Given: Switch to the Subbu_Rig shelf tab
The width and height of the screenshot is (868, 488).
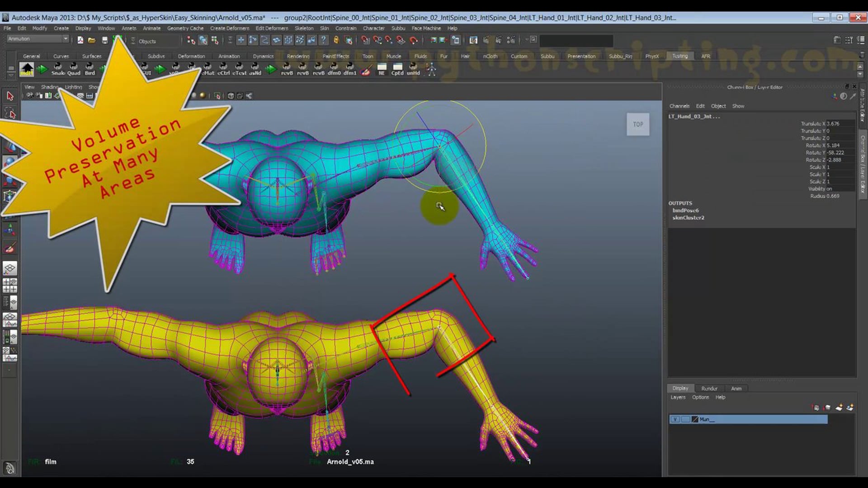Looking at the screenshot, I should [x=620, y=56].
